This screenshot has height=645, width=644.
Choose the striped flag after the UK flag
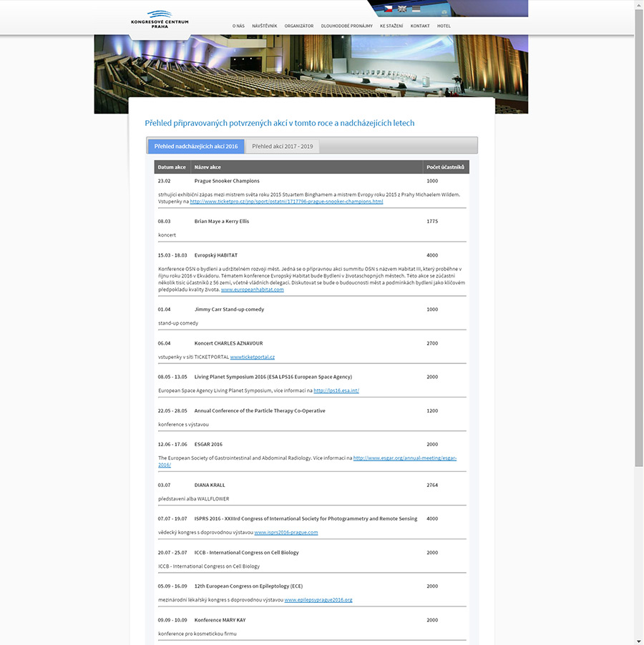tap(416, 9)
